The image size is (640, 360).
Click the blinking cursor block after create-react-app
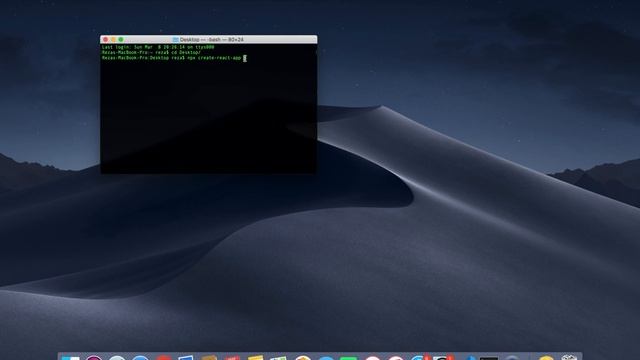(245, 58)
